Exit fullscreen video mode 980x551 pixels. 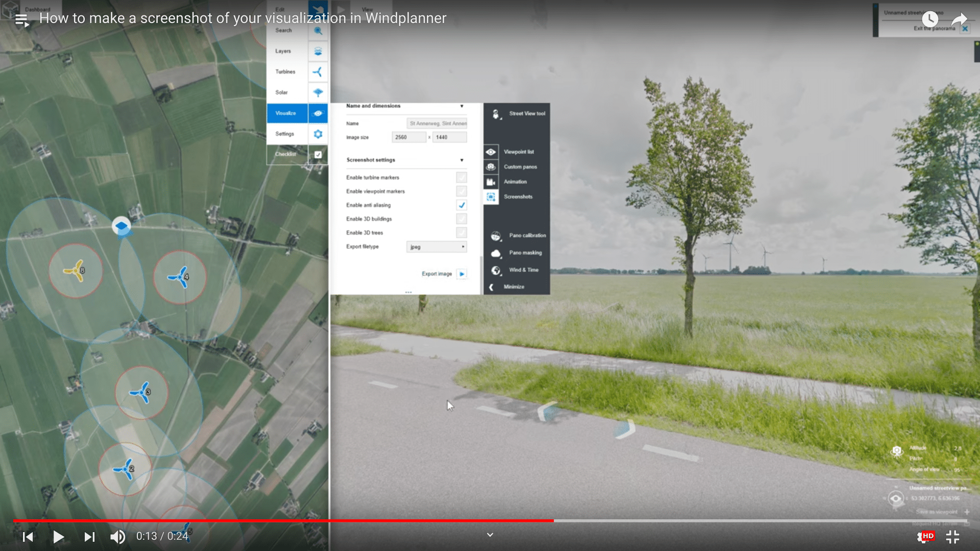tap(952, 537)
